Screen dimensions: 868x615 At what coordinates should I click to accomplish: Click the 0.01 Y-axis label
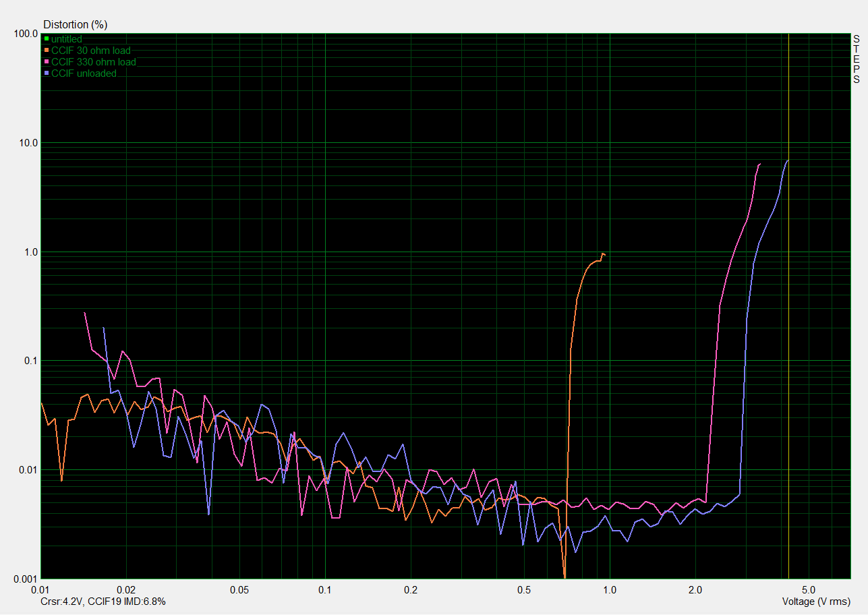click(27, 470)
